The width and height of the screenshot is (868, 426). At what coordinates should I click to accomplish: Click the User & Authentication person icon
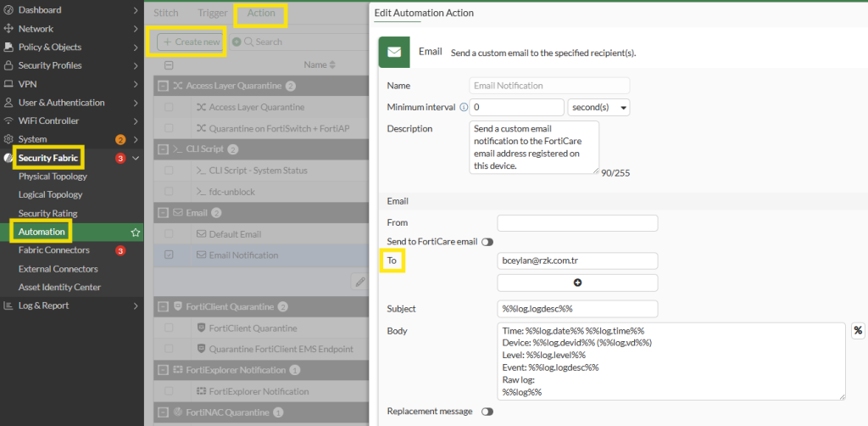[8, 103]
